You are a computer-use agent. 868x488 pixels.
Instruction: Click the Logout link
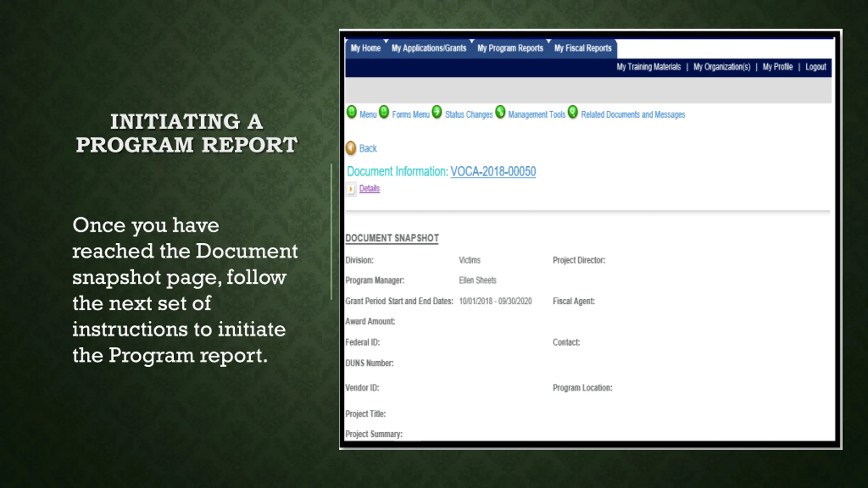coord(816,67)
